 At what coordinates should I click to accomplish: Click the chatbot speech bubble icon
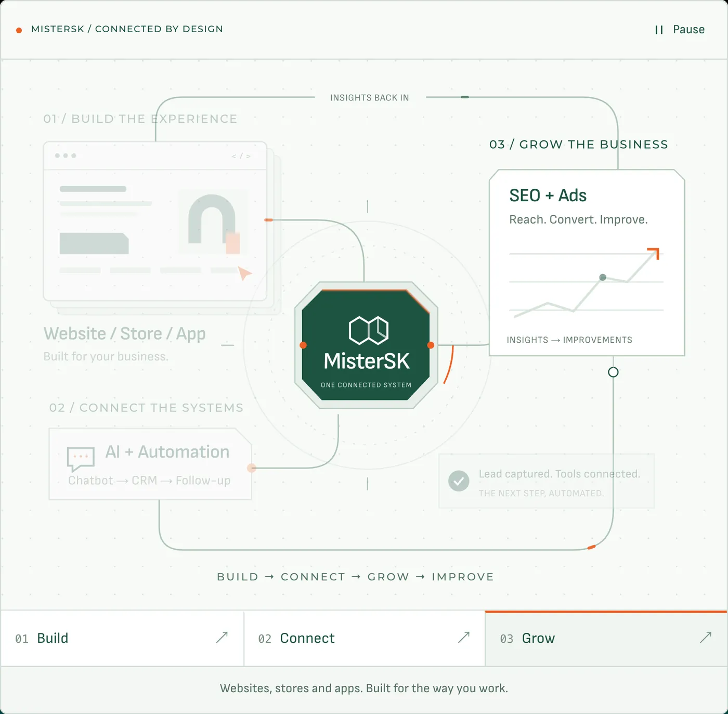click(x=81, y=459)
